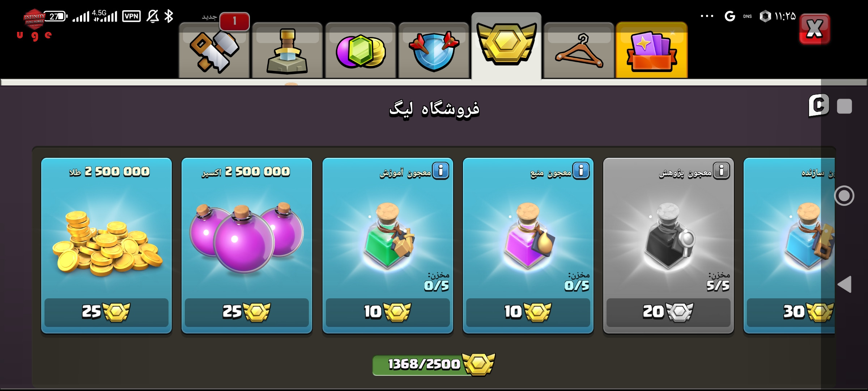868x391 pixels.
Task: Select the blue builder potion card
Action: click(789, 245)
